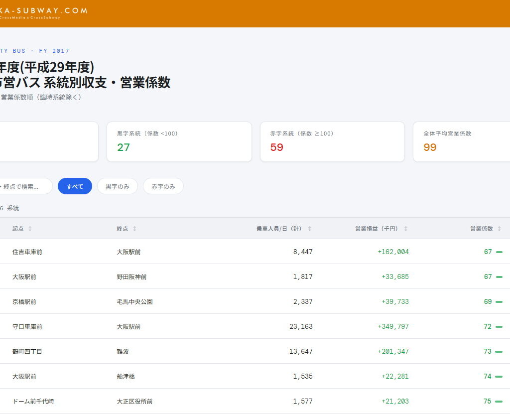Image resolution: width=510 pixels, height=420 pixels.
Task: Sort by 乗車人員/日（計）column arrows
Action: 309,228
